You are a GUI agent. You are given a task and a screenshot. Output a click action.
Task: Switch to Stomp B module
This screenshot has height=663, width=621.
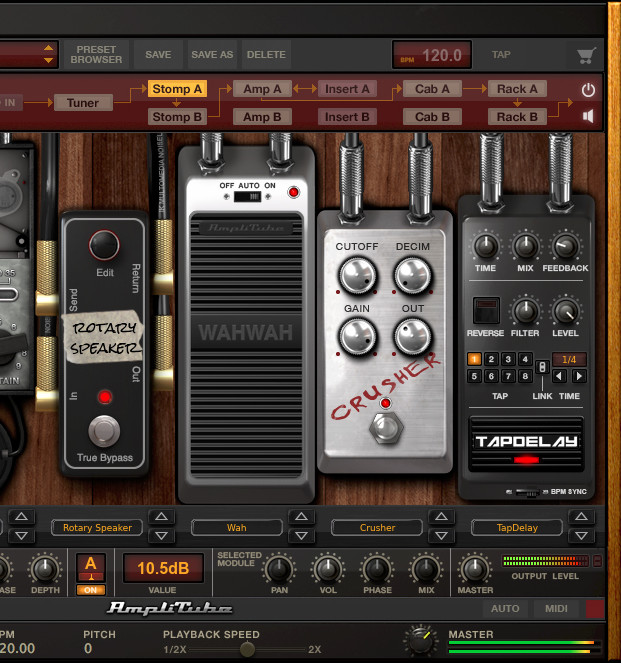pos(177,117)
